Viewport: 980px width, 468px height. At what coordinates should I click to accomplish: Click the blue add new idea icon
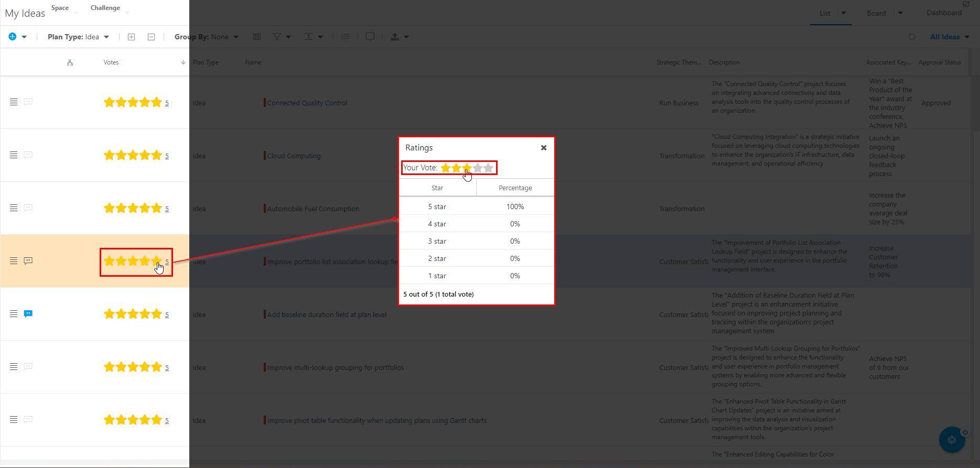(13, 37)
